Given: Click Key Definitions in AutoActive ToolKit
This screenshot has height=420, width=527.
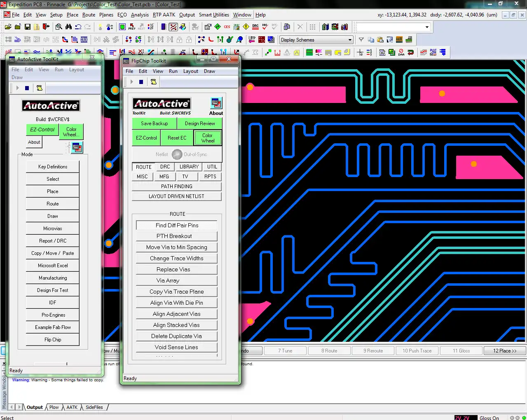Looking at the screenshot, I should (52, 167).
